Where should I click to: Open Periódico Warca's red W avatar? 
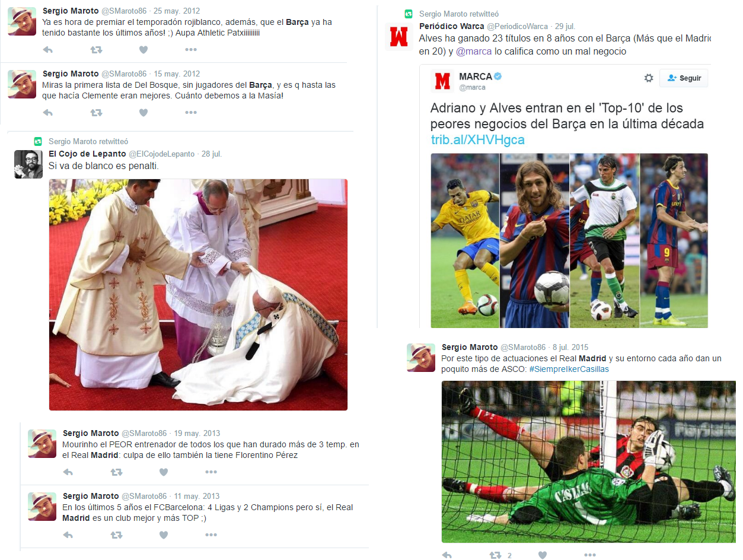399,36
